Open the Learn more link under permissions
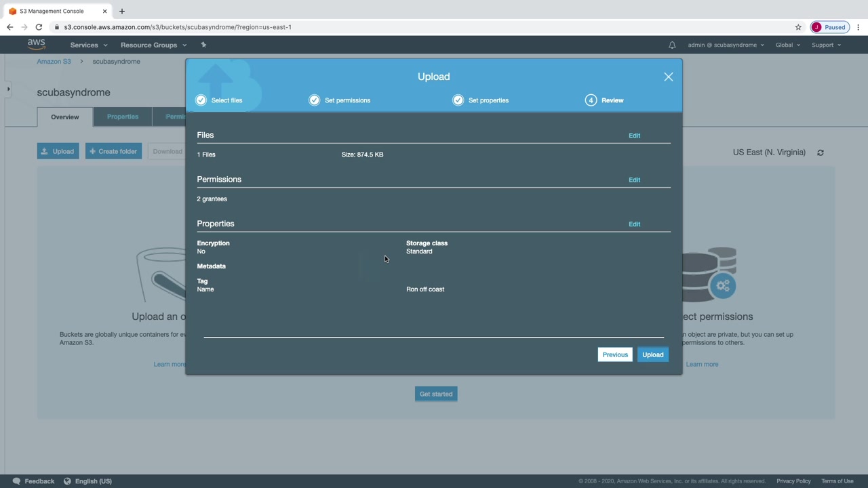The height and width of the screenshot is (488, 868). click(702, 365)
